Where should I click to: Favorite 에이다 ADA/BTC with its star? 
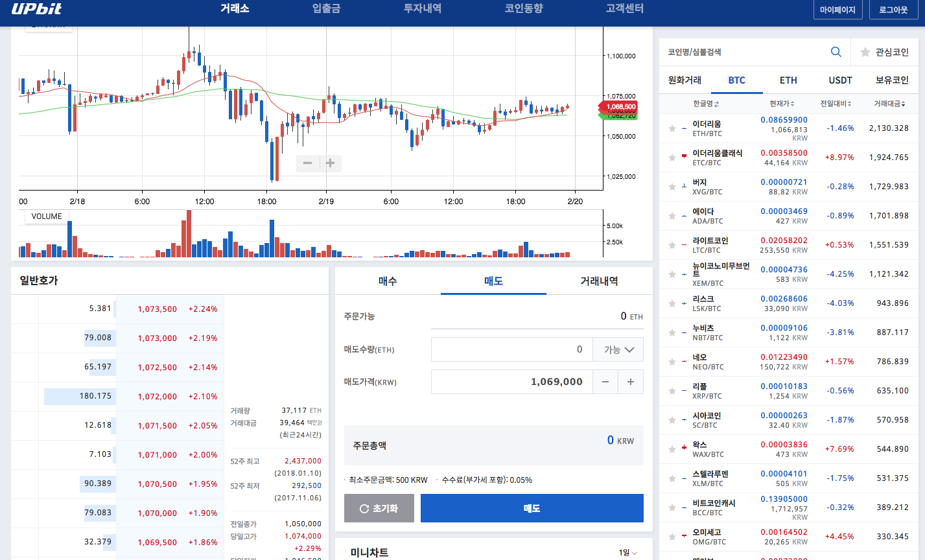pyautogui.click(x=672, y=216)
